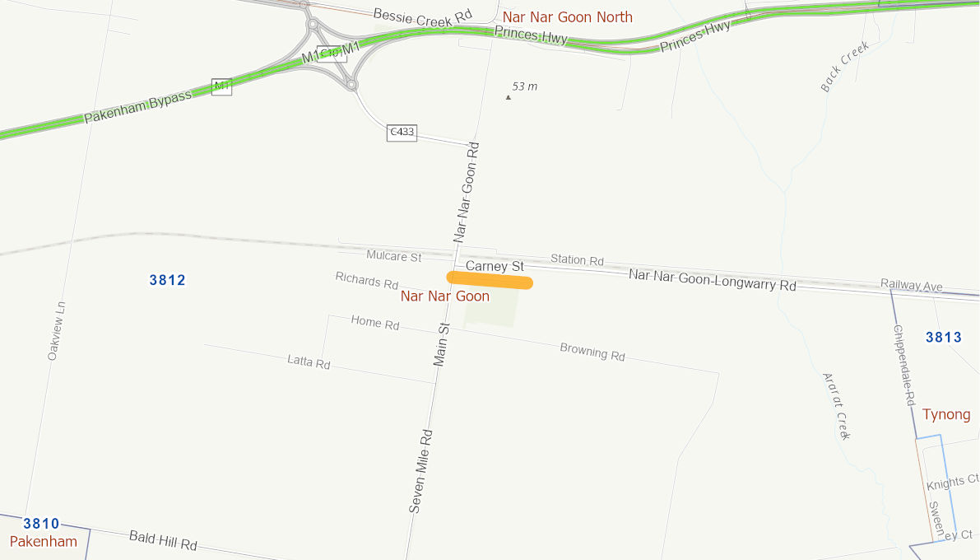
Task: Click the Browning Rd label
Action: click(x=592, y=352)
